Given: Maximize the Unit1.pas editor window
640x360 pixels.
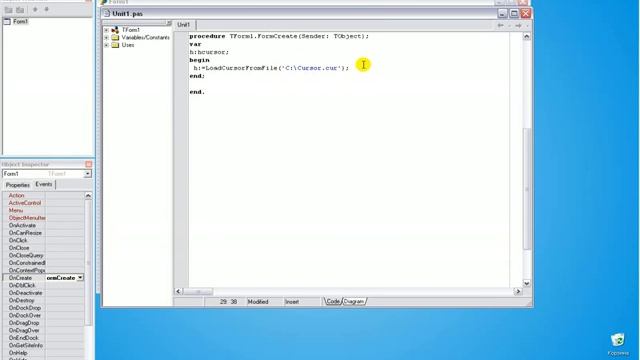Looking at the screenshot, I should [514, 13].
